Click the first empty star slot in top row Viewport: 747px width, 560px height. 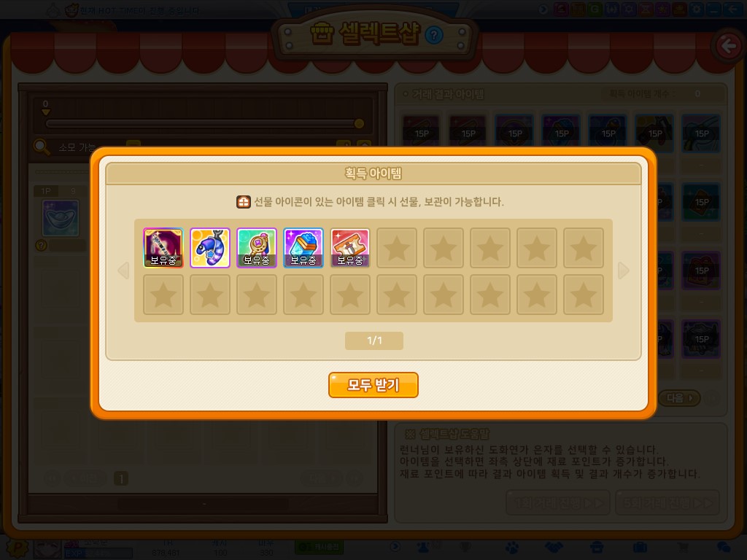point(396,248)
